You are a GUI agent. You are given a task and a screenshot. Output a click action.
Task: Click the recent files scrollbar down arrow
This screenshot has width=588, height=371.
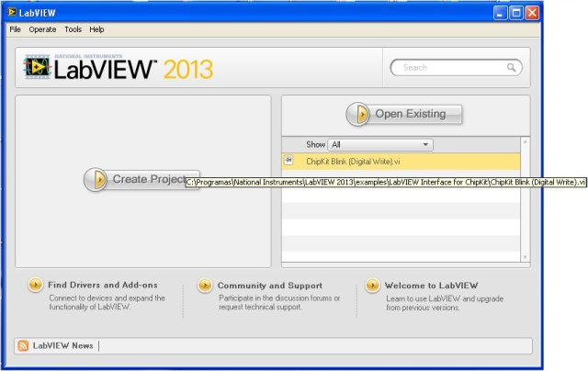(x=526, y=257)
